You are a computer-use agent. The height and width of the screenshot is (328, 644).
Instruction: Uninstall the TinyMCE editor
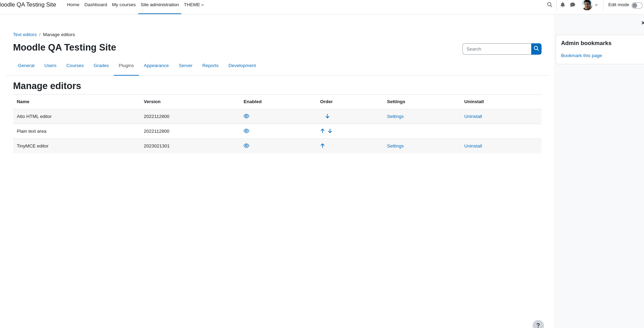click(473, 146)
